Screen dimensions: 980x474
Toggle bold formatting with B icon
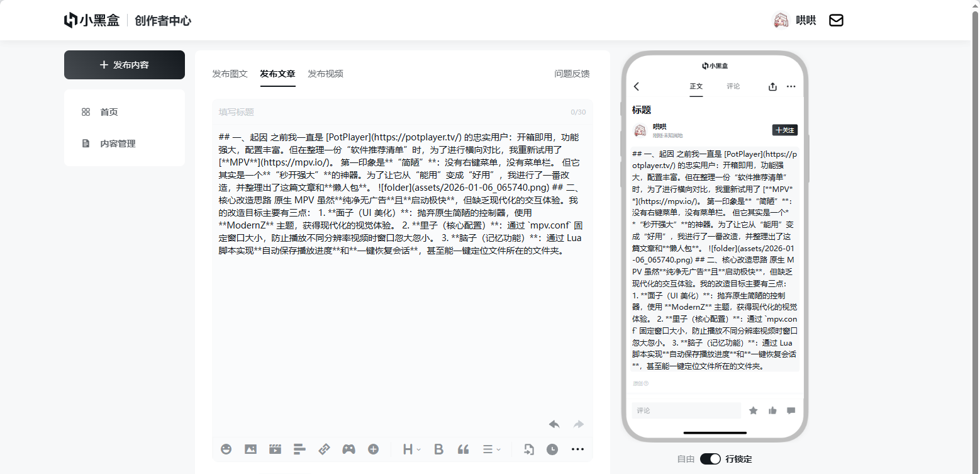439,449
